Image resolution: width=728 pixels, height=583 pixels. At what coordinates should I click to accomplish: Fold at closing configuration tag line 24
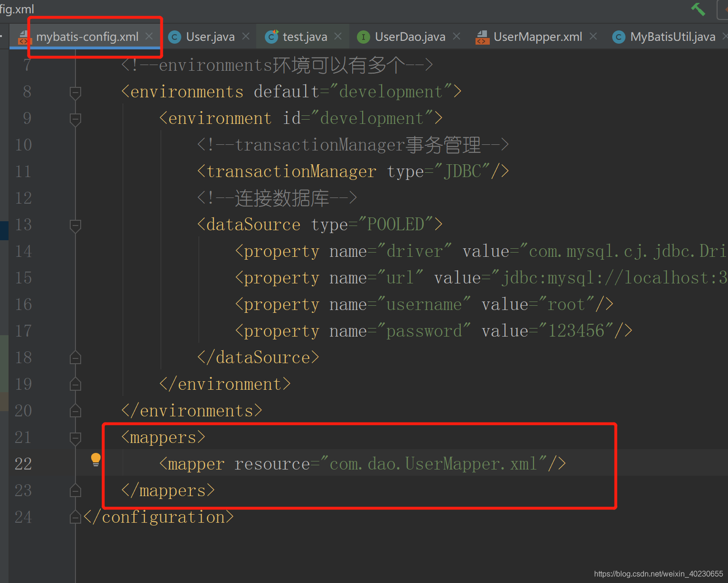pyautogui.click(x=75, y=517)
